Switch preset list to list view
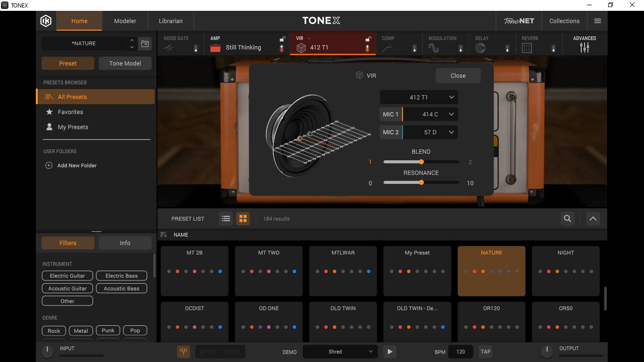Viewport: 644px width, 362px height. point(226,218)
